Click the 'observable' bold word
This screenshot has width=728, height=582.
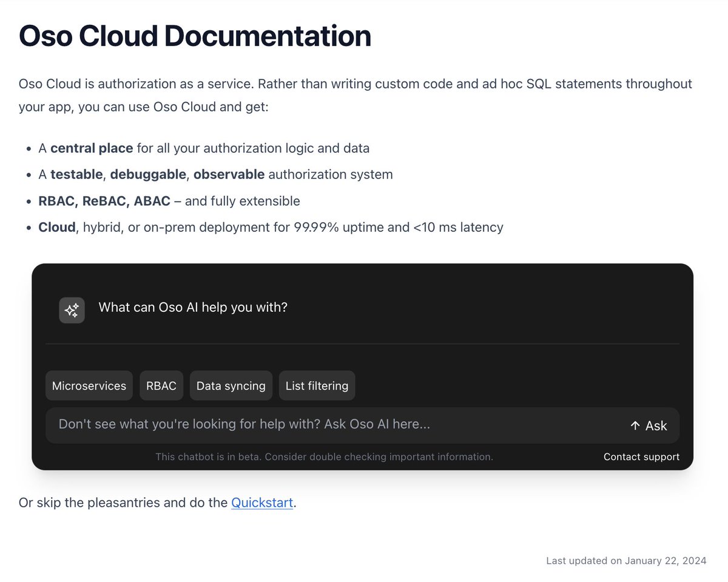tap(229, 175)
